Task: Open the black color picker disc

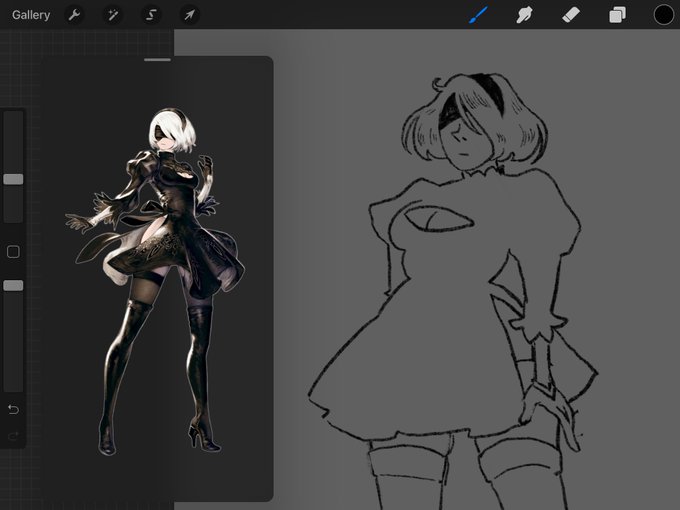Action: 664,15
